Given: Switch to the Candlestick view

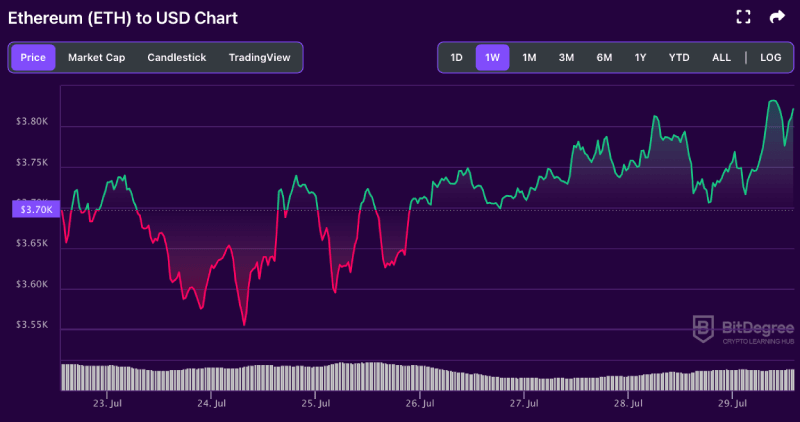Looking at the screenshot, I should pos(177,58).
